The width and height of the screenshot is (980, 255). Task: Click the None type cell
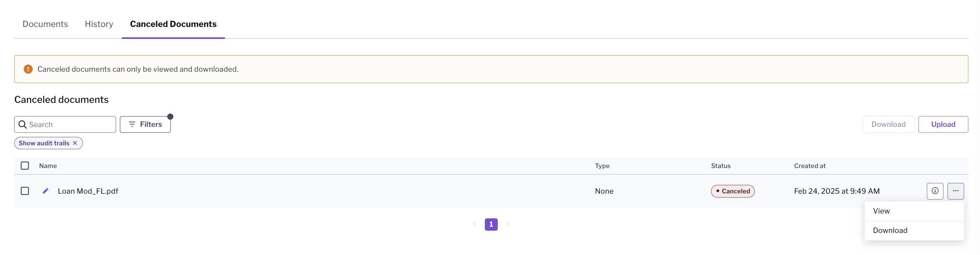[x=604, y=191]
